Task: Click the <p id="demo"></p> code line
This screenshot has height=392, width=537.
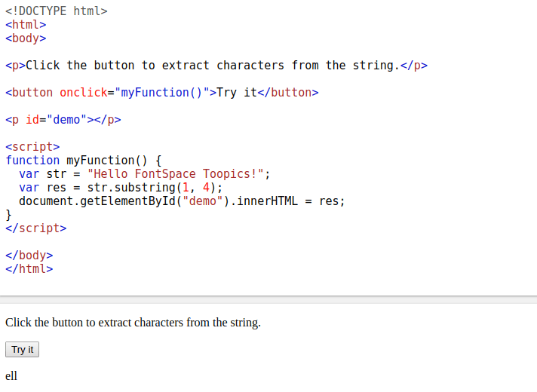Action: [x=63, y=120]
